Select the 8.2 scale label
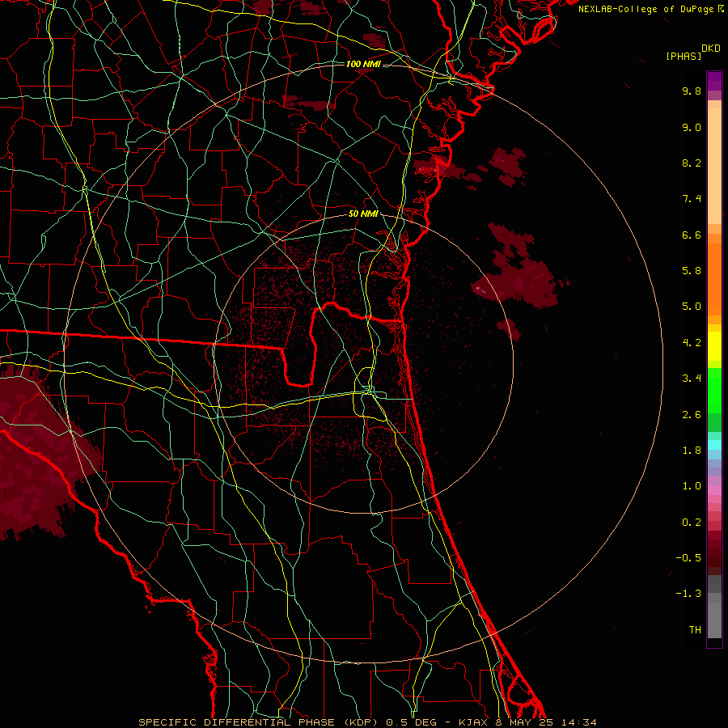728x728 pixels. (692, 163)
